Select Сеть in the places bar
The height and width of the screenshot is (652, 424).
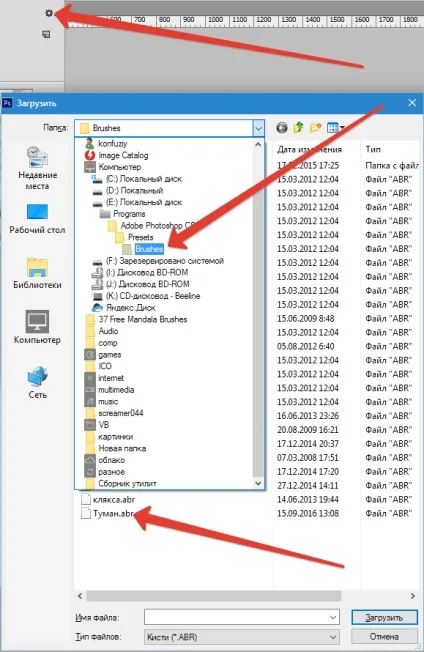(37, 382)
